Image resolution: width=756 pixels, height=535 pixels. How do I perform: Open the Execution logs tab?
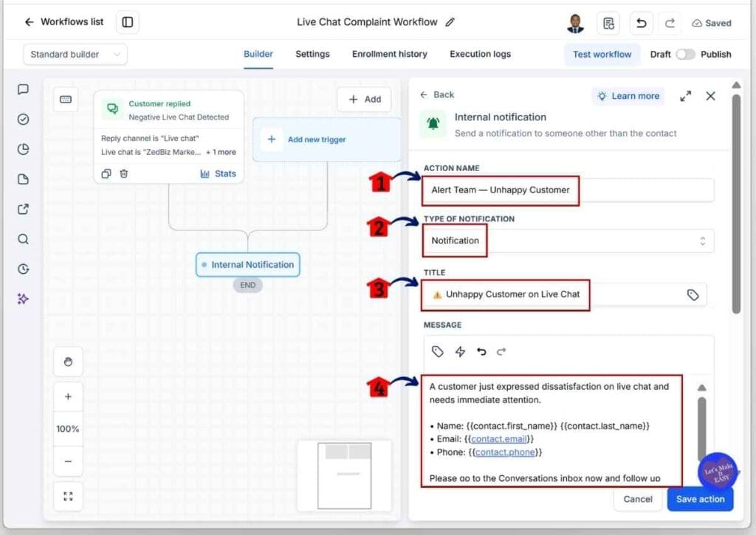(480, 54)
